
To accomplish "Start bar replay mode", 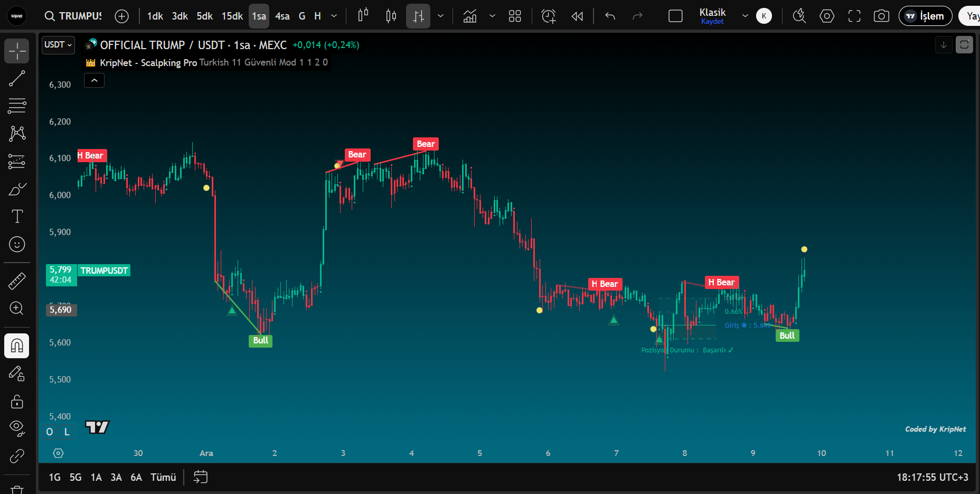I will coord(577,16).
